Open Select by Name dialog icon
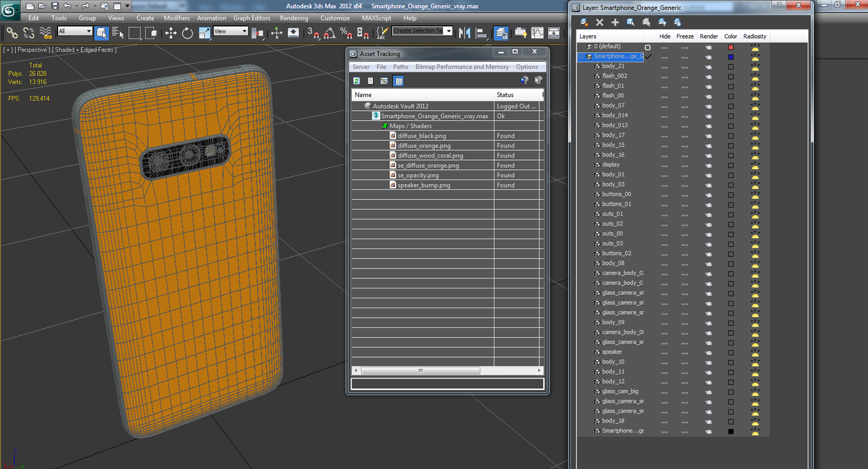Viewport: 868px width, 469px height. [117, 33]
